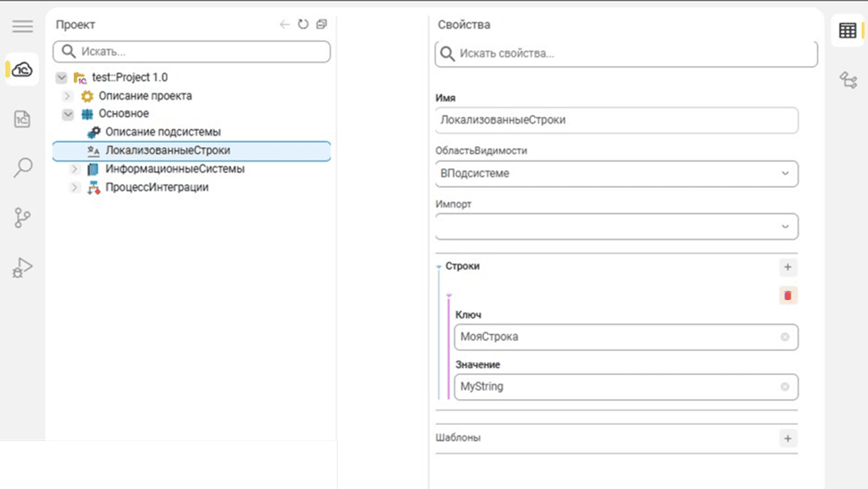Select ПроцессИнтеграции tree item

coord(156,187)
